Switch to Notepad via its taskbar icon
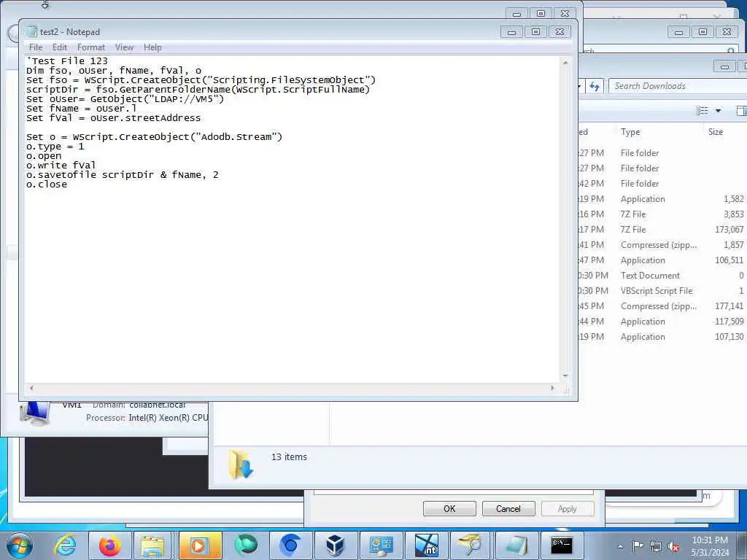 pos(516,545)
